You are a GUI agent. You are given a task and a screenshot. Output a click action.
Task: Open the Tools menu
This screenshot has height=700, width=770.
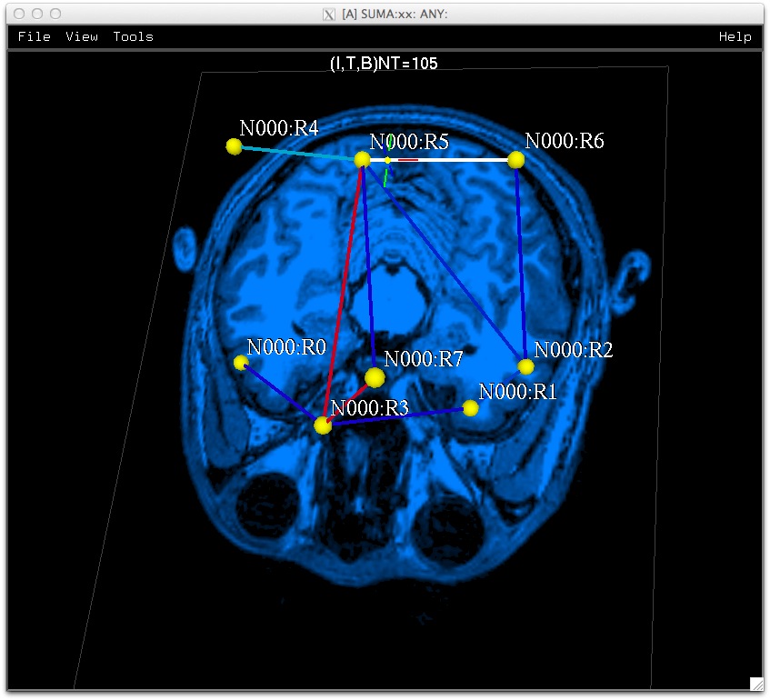pyautogui.click(x=133, y=36)
